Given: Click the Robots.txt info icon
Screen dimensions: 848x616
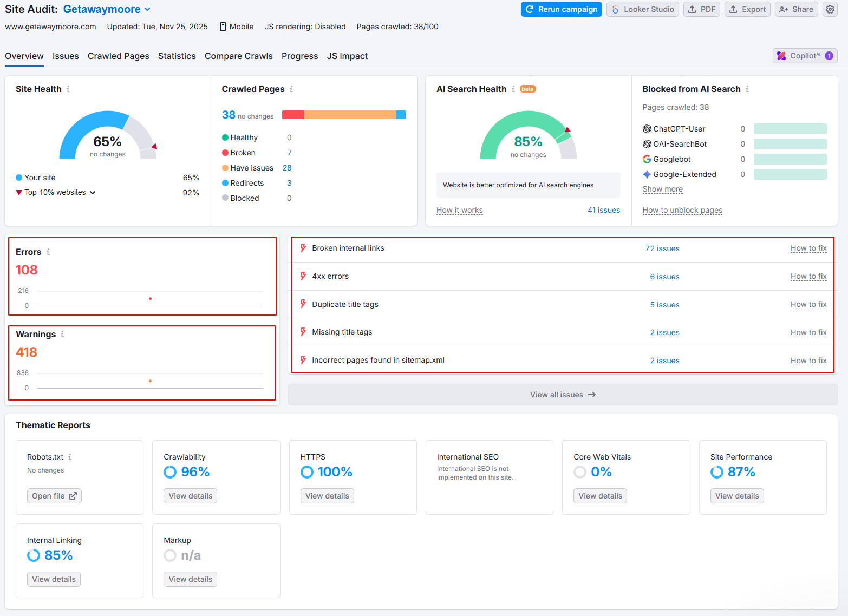Looking at the screenshot, I should click(x=70, y=457).
